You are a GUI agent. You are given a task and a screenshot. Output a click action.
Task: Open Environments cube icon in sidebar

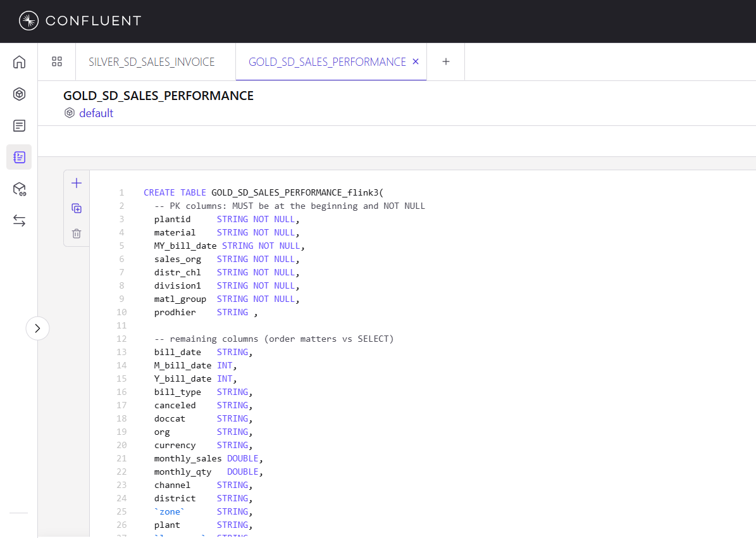pos(19,94)
